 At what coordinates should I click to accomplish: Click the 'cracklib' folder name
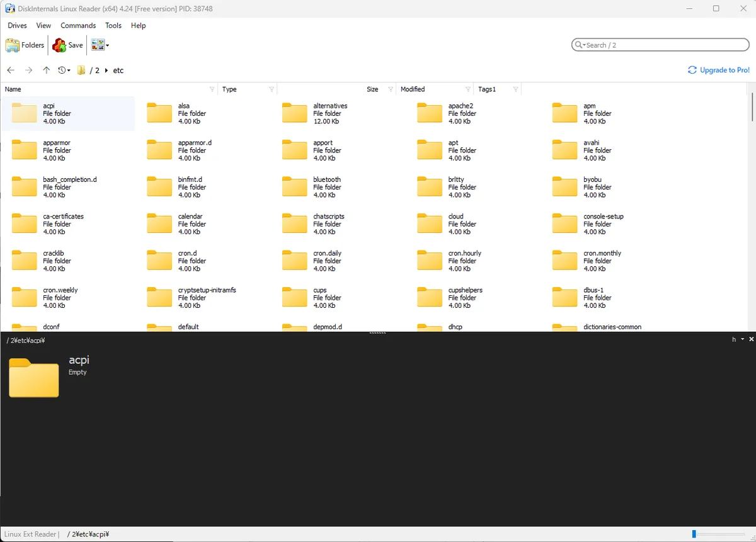[54, 253]
